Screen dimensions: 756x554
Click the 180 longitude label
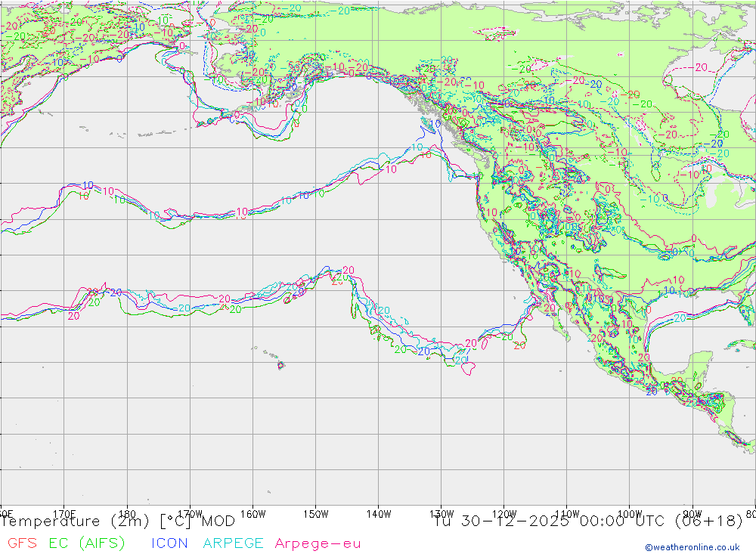(127, 513)
